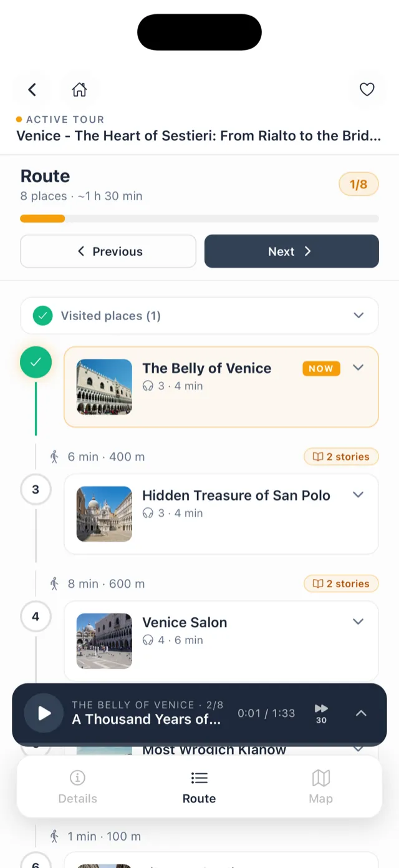
Task: Open the Map tab
Action: pyautogui.click(x=320, y=786)
